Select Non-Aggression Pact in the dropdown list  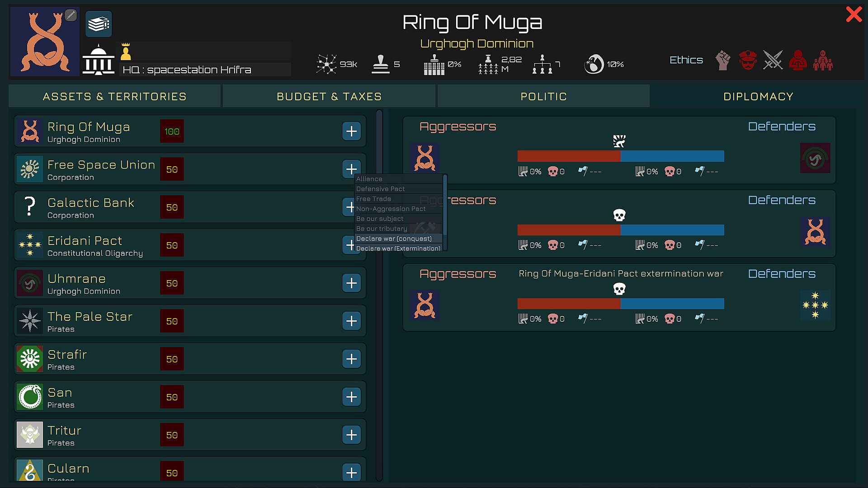[x=391, y=209]
